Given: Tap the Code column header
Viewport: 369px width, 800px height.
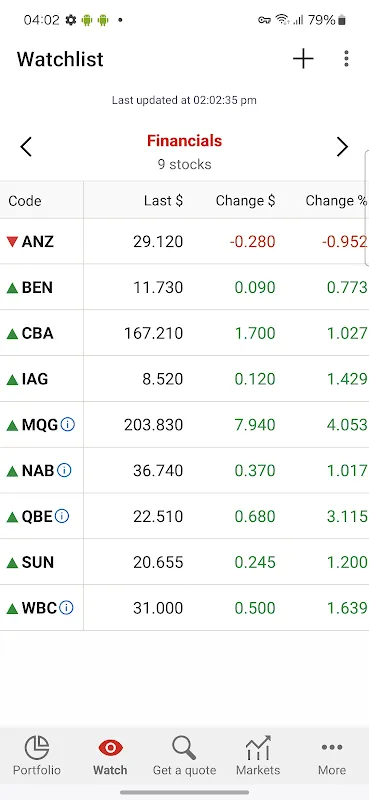Looking at the screenshot, I should (25, 201).
